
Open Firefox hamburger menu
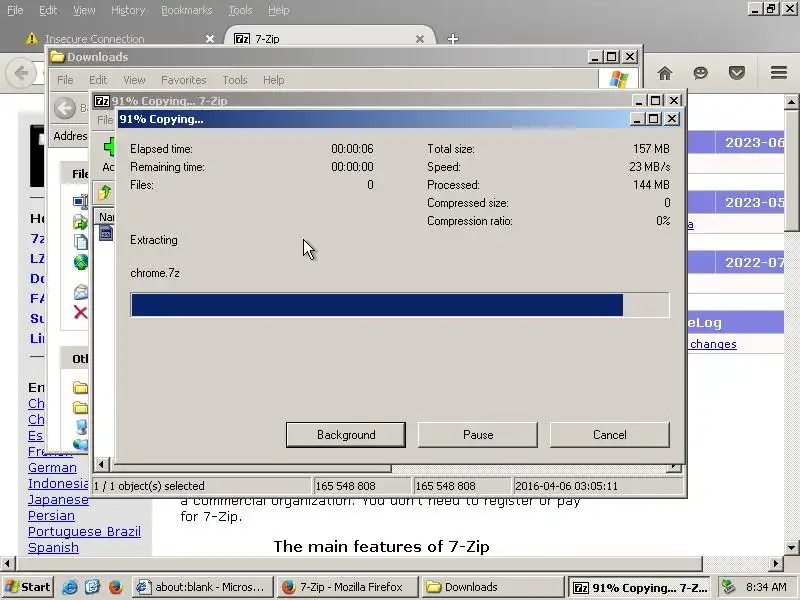(x=779, y=73)
